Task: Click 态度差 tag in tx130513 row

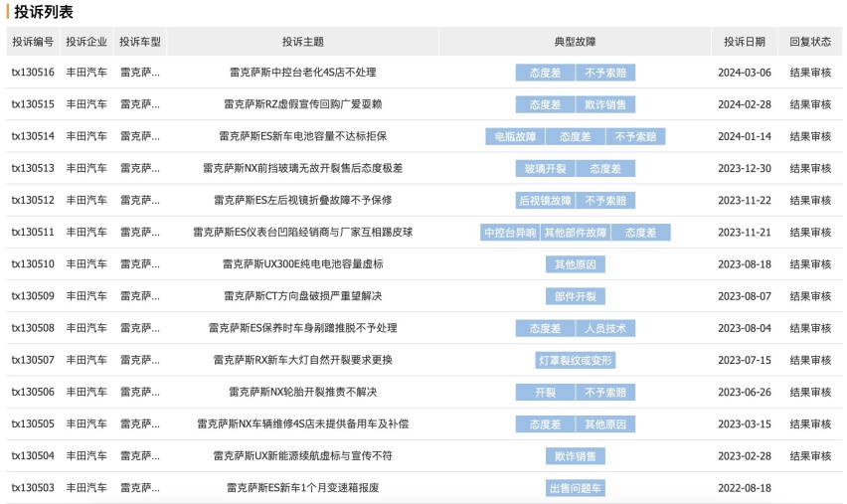Action: [605, 169]
